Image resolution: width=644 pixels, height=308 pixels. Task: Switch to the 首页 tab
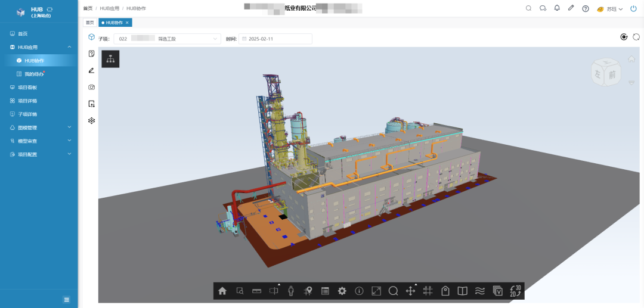point(89,23)
